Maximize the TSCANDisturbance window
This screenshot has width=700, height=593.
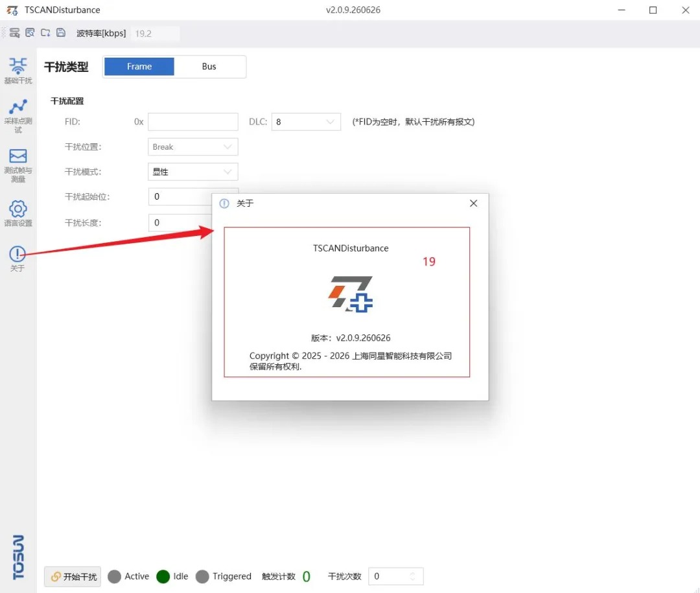coord(653,10)
